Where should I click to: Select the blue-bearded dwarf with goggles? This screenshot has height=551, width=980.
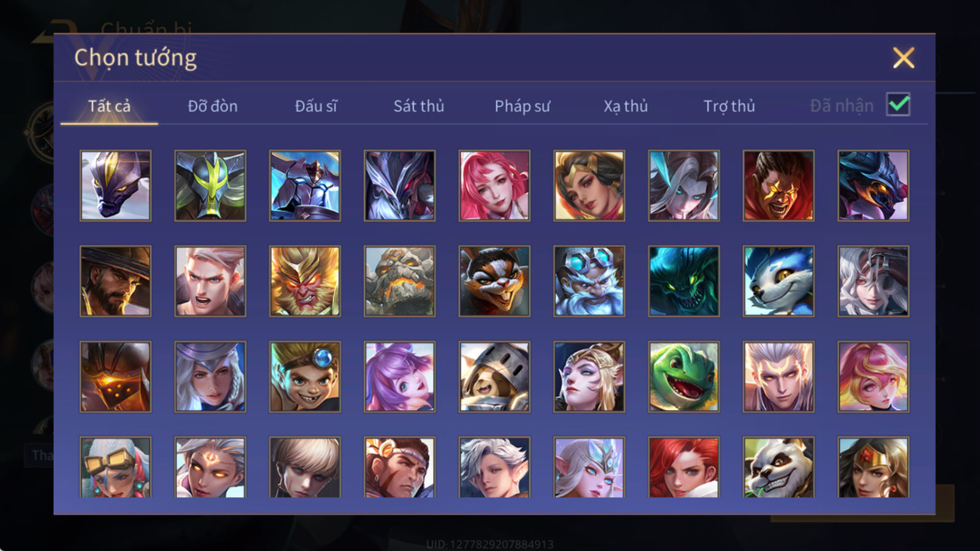coord(589,281)
